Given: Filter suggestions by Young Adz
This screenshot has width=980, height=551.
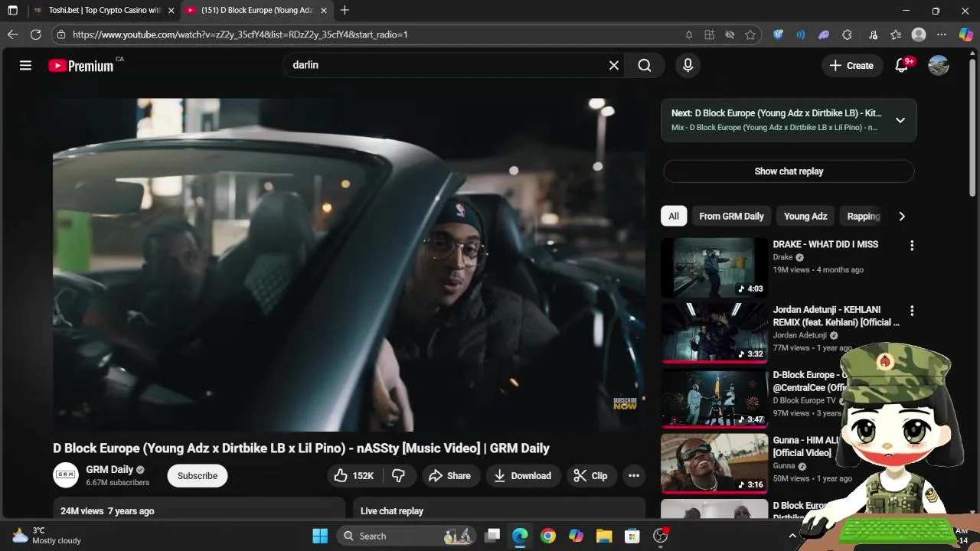Looking at the screenshot, I should click(805, 216).
